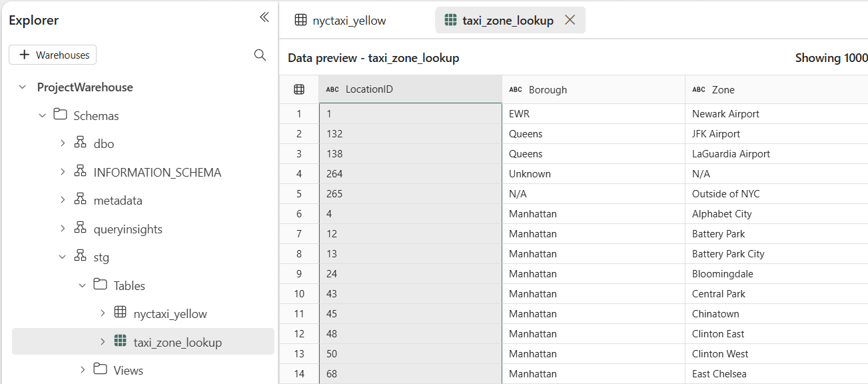This screenshot has width=868, height=384.
Task: Expand the taxi_zone_lookup table chevron
Action: pyautogui.click(x=103, y=342)
